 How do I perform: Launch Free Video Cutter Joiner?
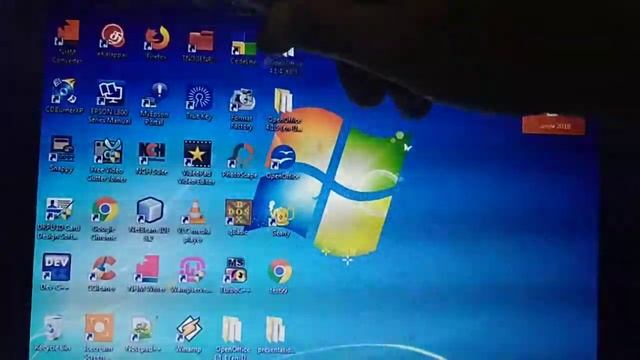pyautogui.click(x=107, y=152)
